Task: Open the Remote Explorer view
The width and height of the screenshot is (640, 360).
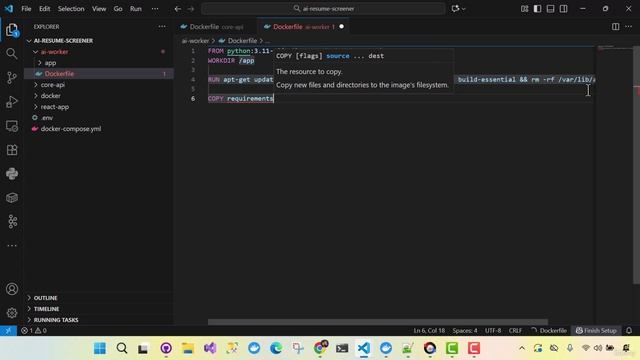Action: click(12, 126)
